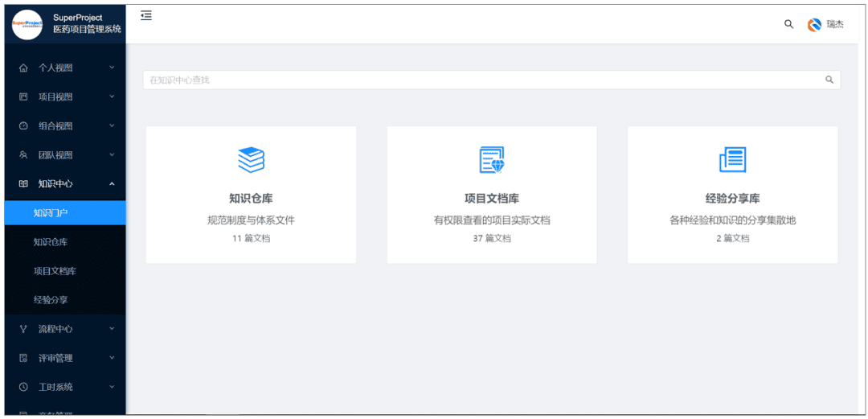Viewport: 868px width, 419px height.
Task: Expand the 评审管理 menu chevron
Action: (x=112, y=358)
